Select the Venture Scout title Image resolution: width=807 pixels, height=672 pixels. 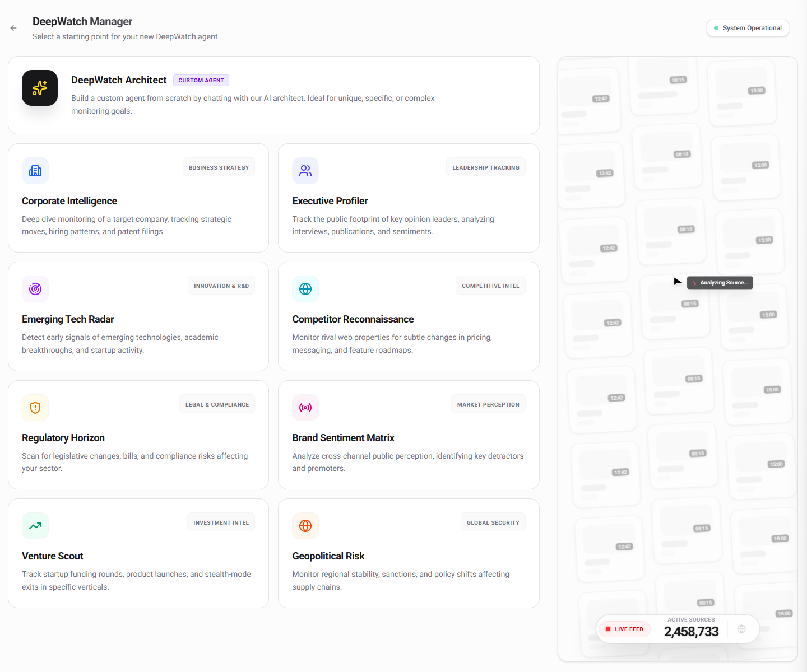pos(53,556)
